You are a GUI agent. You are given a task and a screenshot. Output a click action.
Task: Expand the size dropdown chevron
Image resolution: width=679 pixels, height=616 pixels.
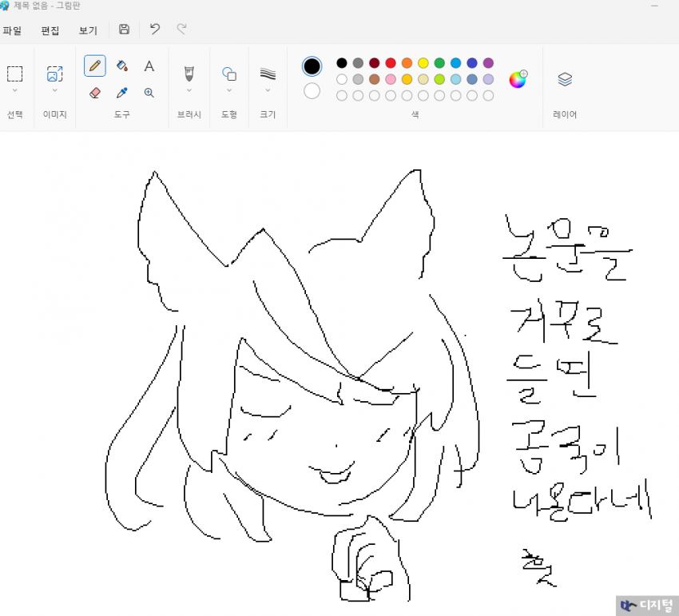[x=268, y=90]
